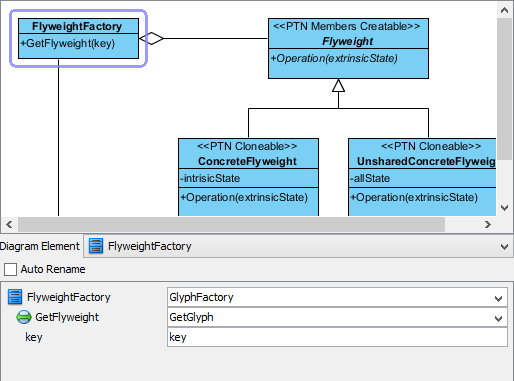Click the scroll left arrow
The width and height of the screenshot is (514, 381).
9,225
